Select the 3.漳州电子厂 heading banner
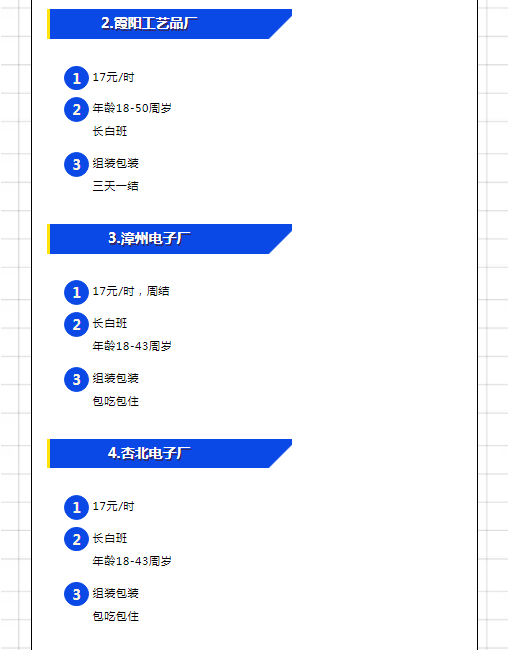The width and height of the screenshot is (511, 650). [170, 239]
